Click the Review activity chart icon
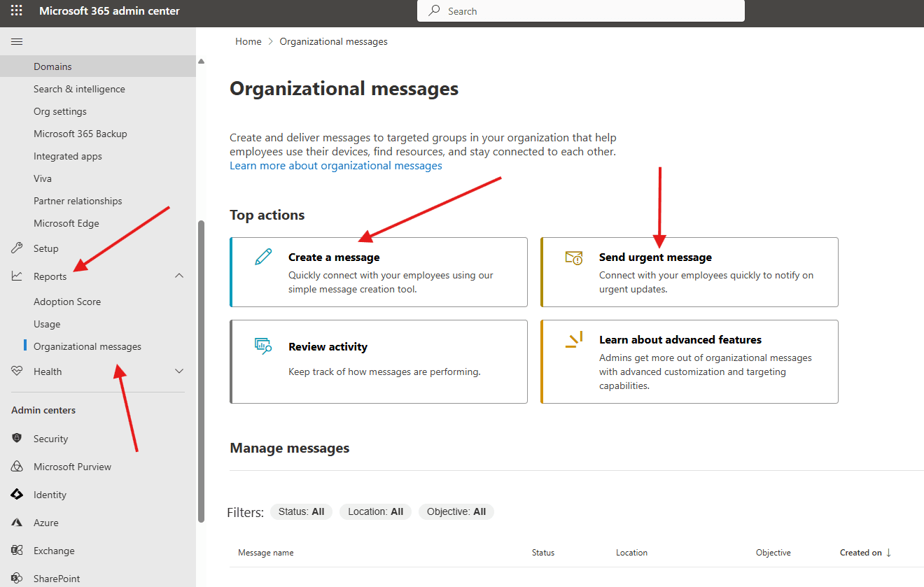 (x=262, y=346)
